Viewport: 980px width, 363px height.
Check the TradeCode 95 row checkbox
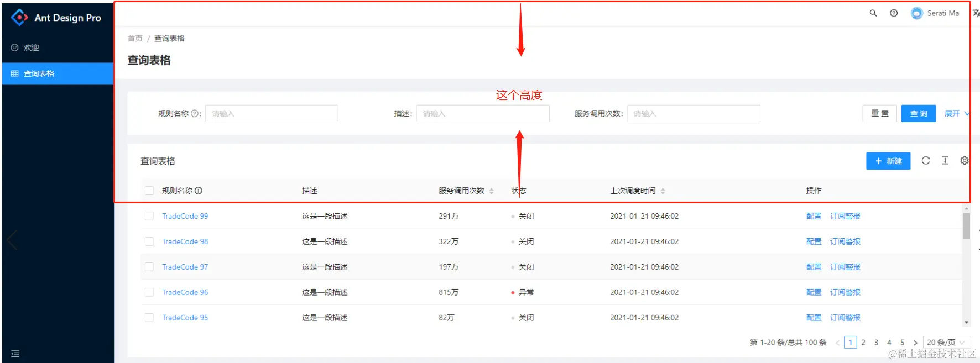coord(149,318)
